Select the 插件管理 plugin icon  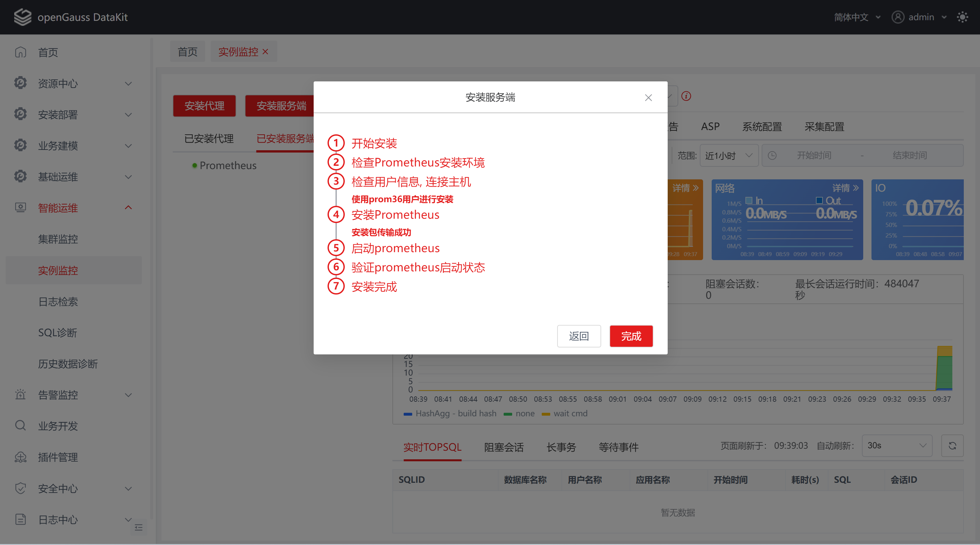click(x=20, y=457)
